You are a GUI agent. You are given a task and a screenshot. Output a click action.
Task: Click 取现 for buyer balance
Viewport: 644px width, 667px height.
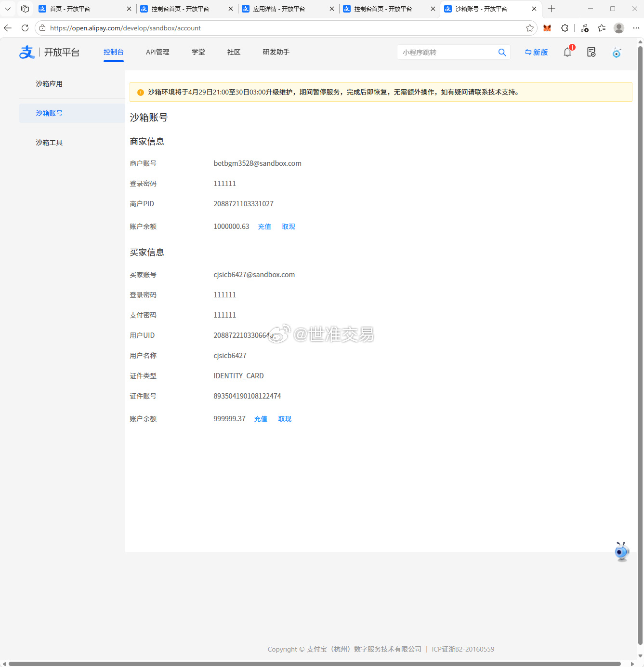[x=285, y=419]
